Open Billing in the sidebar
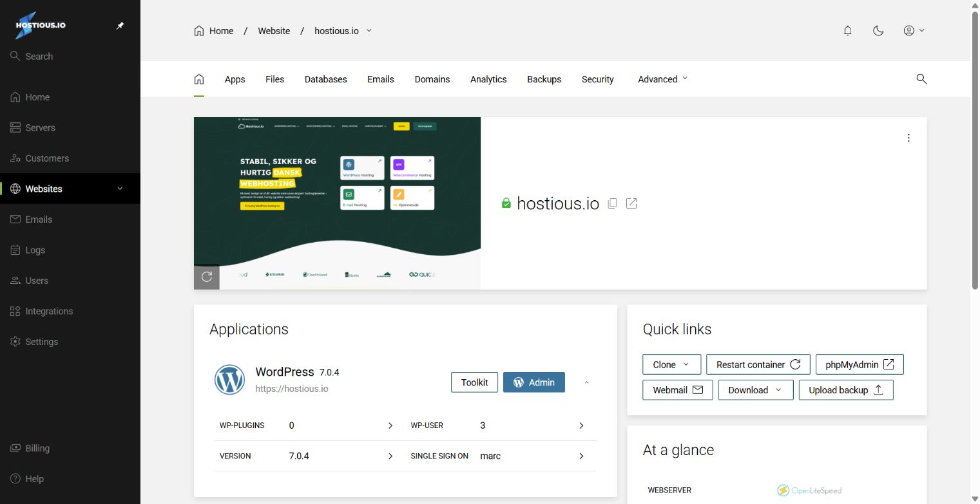The width and height of the screenshot is (980, 504). (70, 448)
